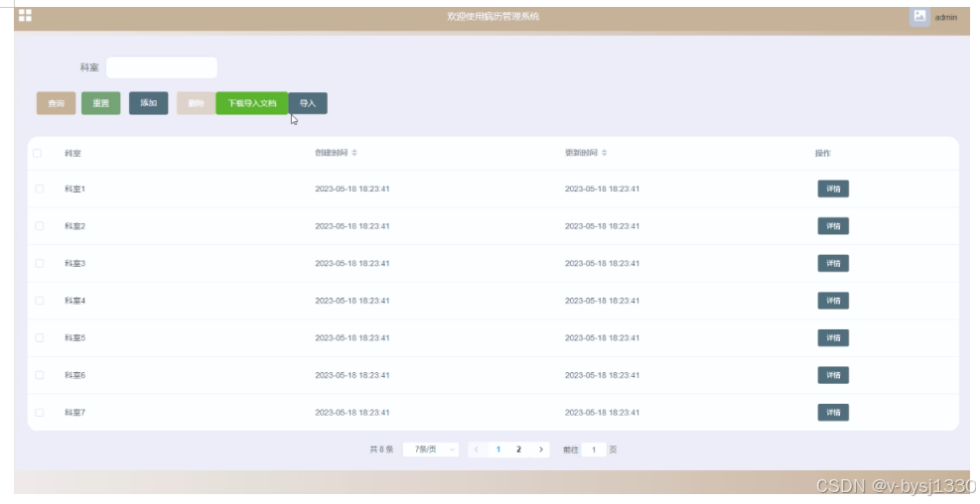Check the box for 科室4 row
The width and height of the screenshot is (980, 504).
(x=40, y=301)
